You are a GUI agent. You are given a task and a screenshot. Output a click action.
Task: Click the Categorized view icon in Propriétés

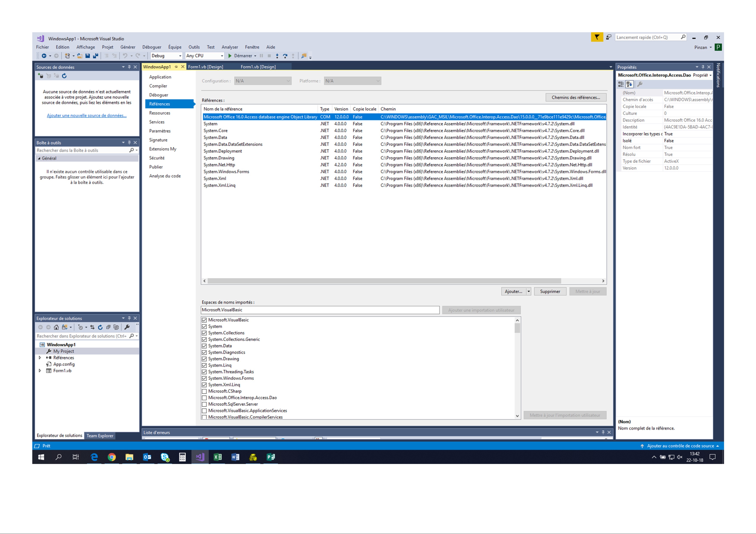pos(621,84)
